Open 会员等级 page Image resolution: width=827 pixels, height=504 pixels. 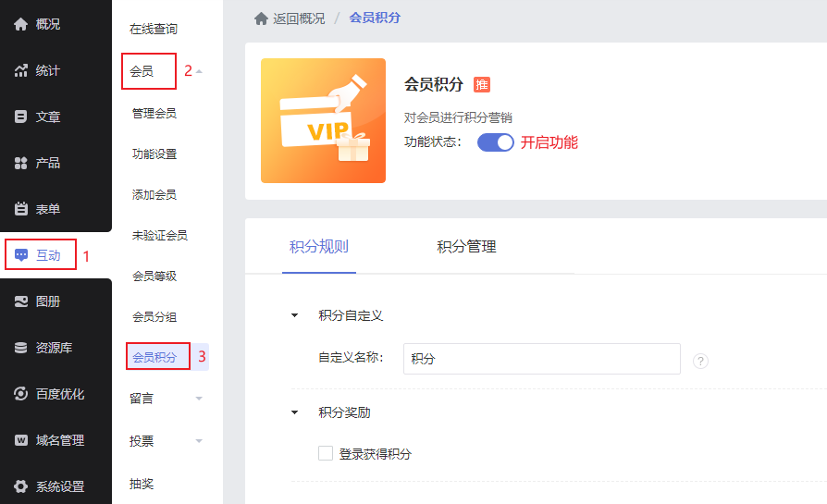point(154,276)
